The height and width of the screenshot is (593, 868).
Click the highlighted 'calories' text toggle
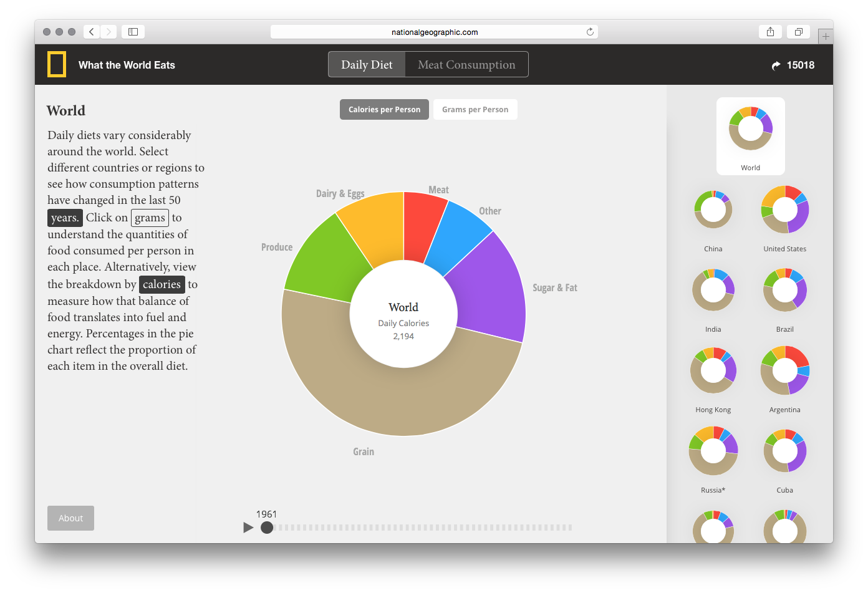[x=162, y=284]
